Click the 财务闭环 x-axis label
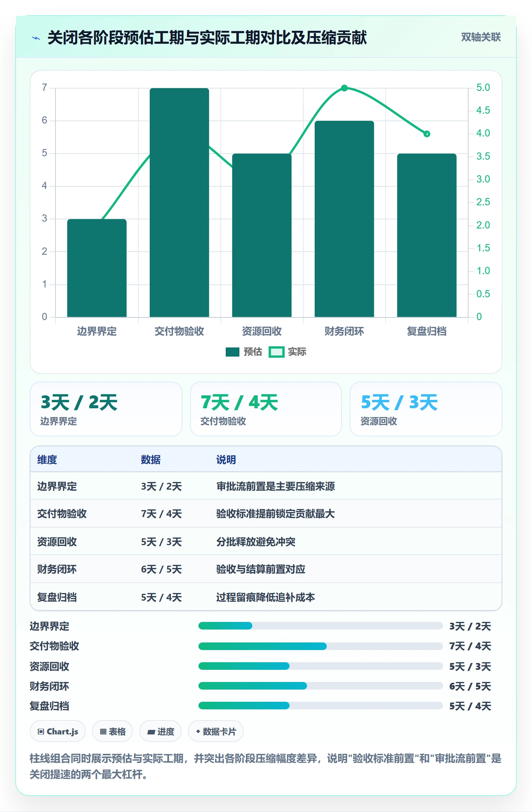 (344, 331)
